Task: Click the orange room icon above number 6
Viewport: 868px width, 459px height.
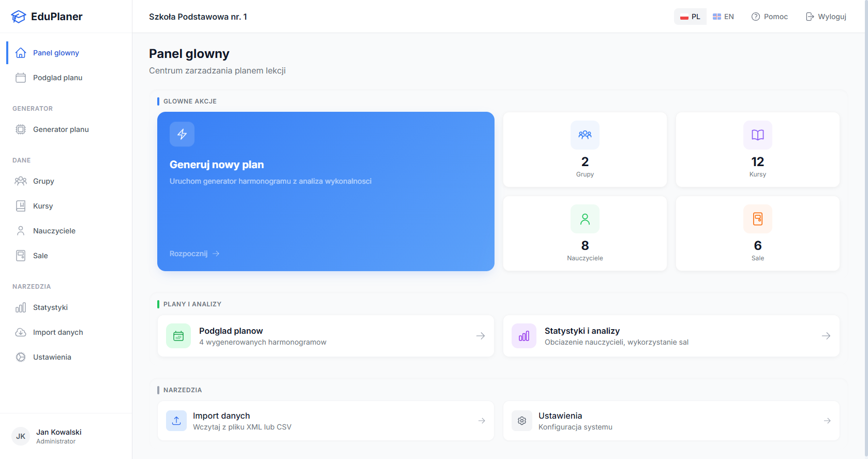Action: tap(758, 219)
